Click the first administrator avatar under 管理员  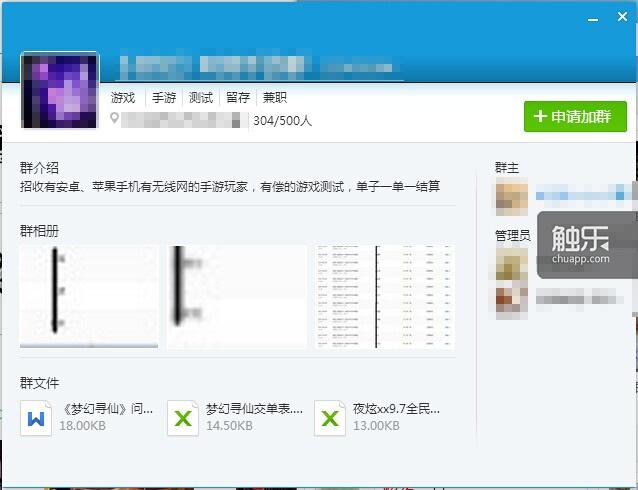(511, 264)
